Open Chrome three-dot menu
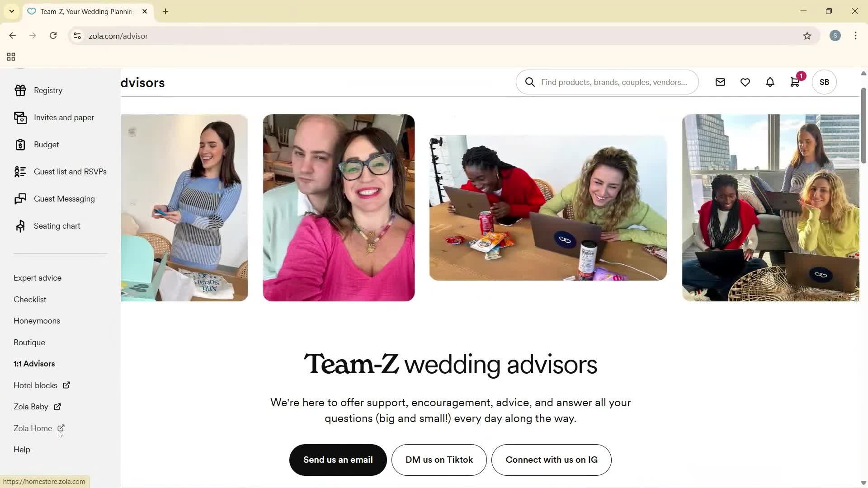The height and width of the screenshot is (488, 868). [855, 36]
